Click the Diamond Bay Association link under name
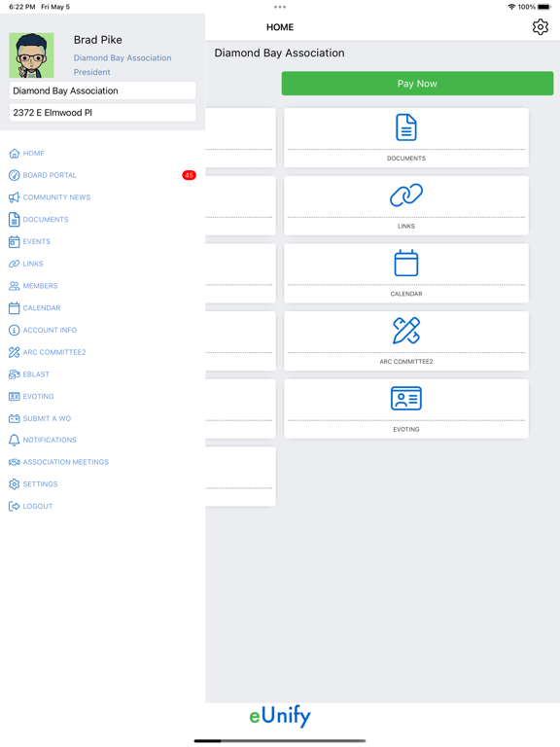This screenshot has width=560, height=747. 122,58
